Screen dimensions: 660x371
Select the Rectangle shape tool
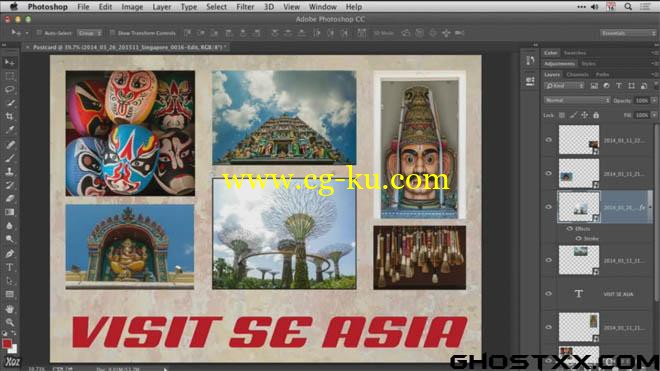click(x=9, y=294)
